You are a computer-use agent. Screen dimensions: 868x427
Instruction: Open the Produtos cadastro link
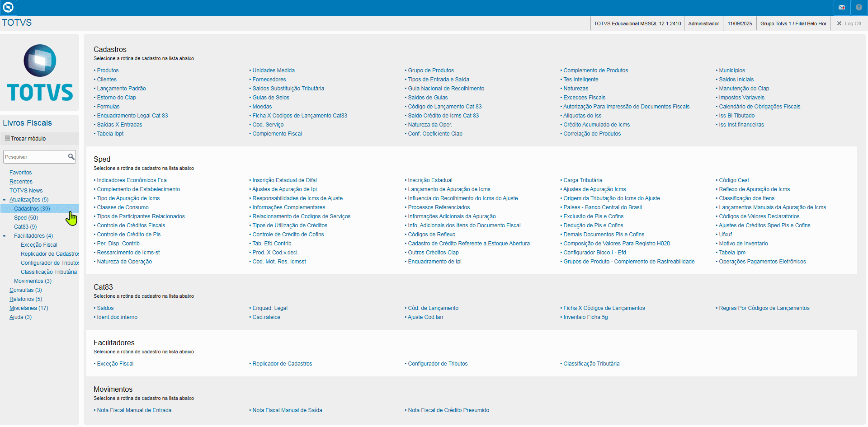click(108, 70)
